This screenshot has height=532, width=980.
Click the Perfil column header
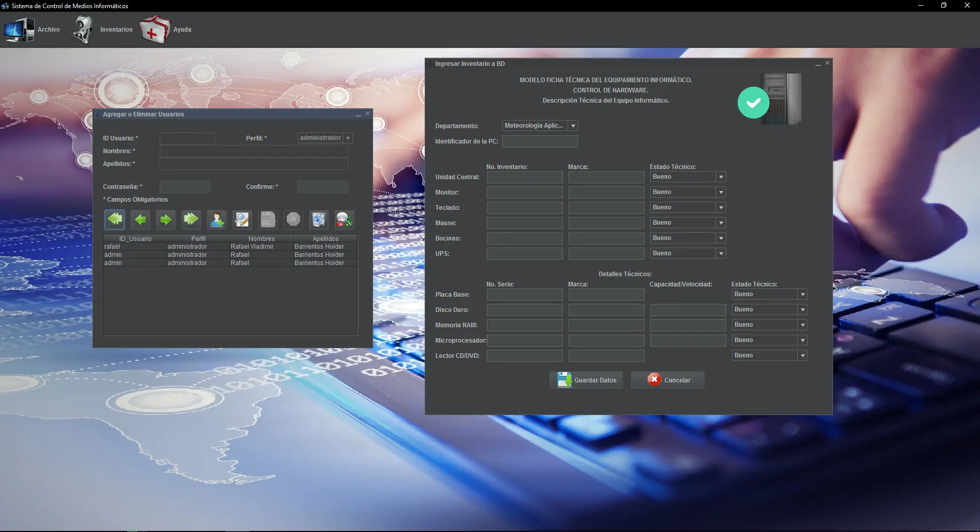pos(199,238)
